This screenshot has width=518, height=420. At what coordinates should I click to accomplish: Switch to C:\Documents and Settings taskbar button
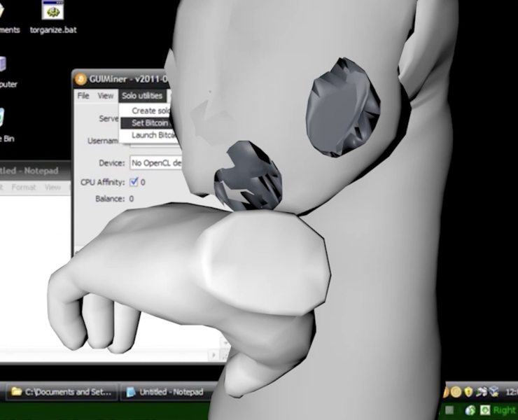pyautogui.click(x=62, y=392)
